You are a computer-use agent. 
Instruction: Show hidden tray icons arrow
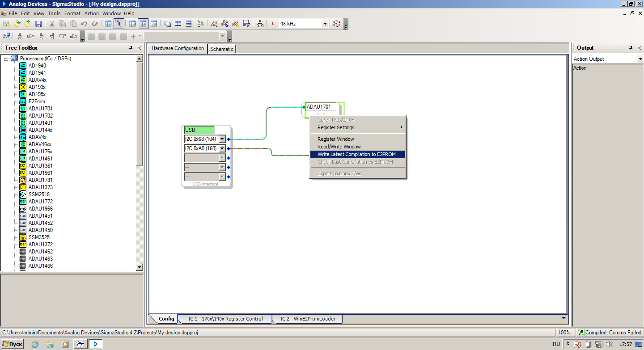pyautogui.click(x=568, y=344)
